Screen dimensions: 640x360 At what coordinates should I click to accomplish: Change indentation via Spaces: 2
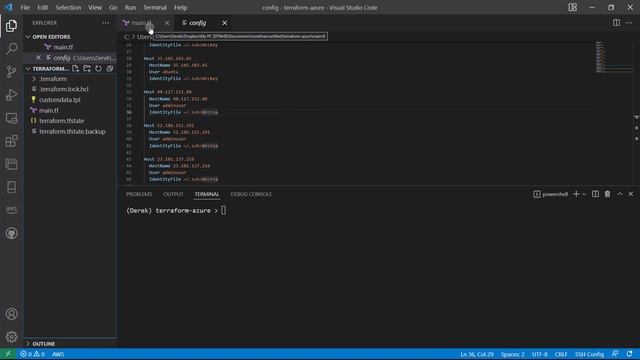(x=513, y=354)
